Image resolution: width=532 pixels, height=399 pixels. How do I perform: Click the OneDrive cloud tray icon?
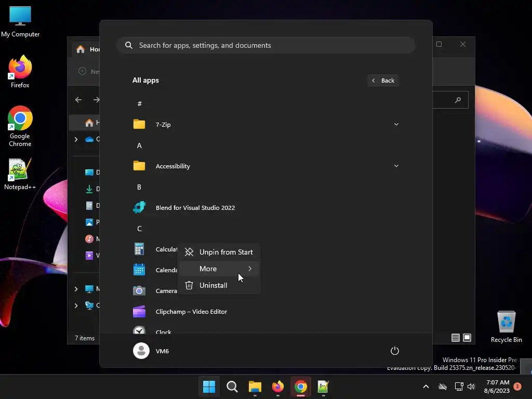pos(443,387)
